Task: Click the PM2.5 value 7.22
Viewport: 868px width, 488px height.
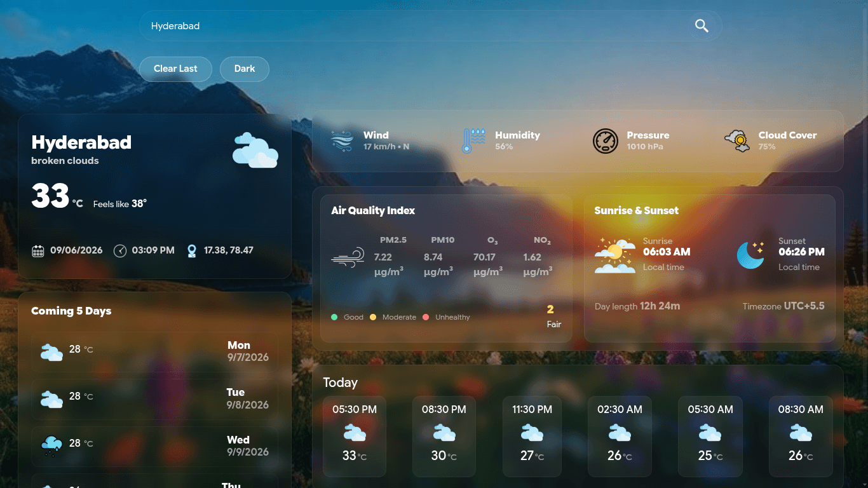Action: point(383,257)
